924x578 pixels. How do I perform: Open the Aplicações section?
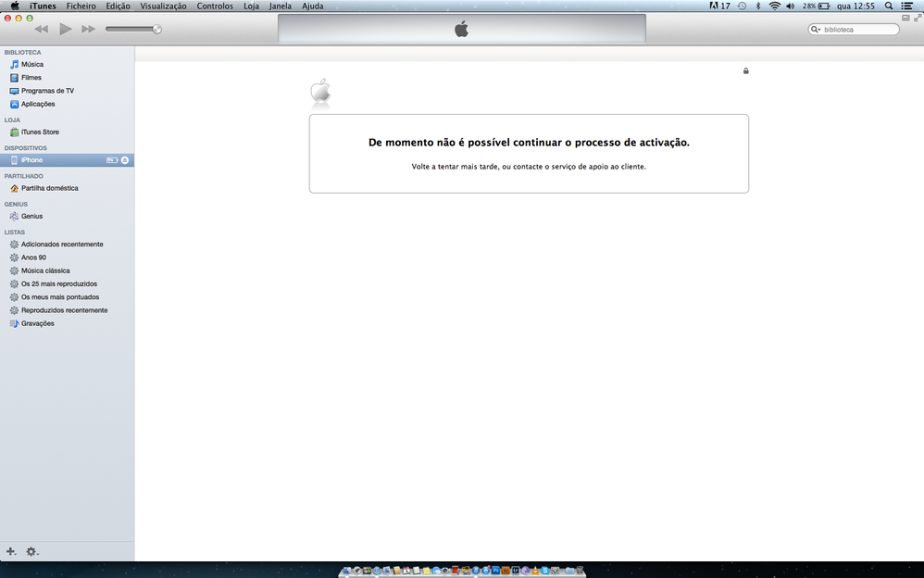39,104
